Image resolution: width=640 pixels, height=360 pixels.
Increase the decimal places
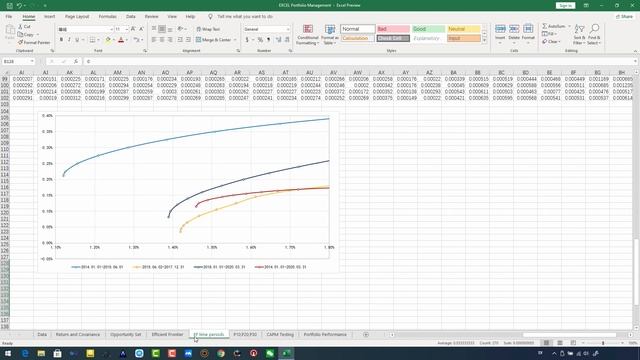point(278,40)
